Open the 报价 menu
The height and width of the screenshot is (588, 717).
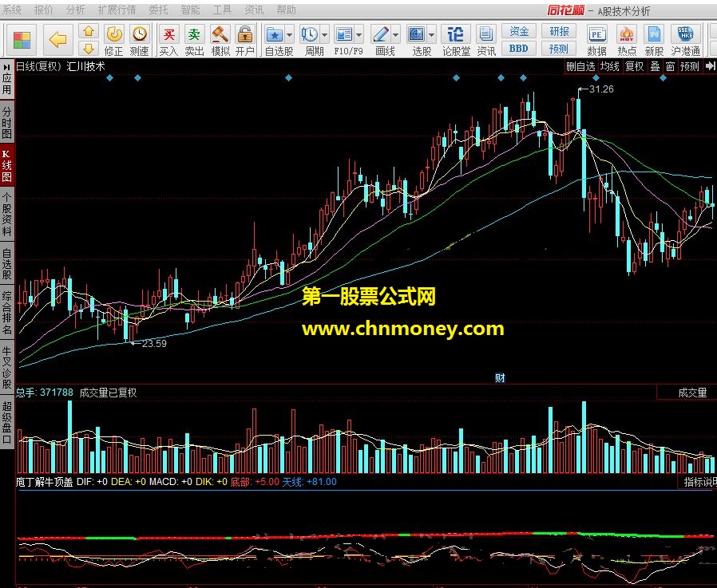(x=43, y=10)
